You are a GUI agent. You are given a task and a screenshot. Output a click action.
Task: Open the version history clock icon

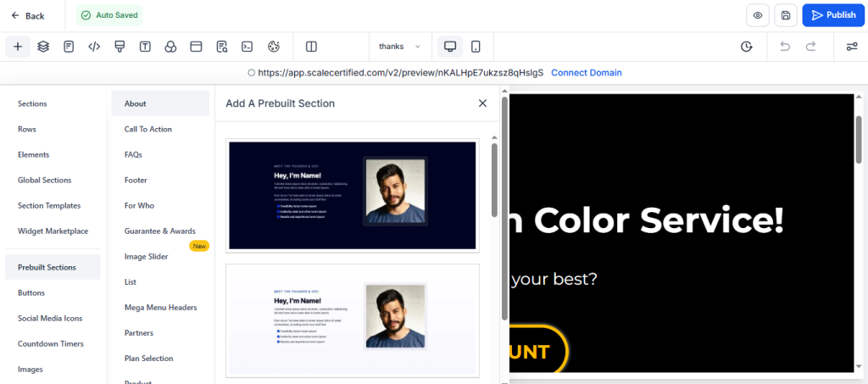click(747, 47)
